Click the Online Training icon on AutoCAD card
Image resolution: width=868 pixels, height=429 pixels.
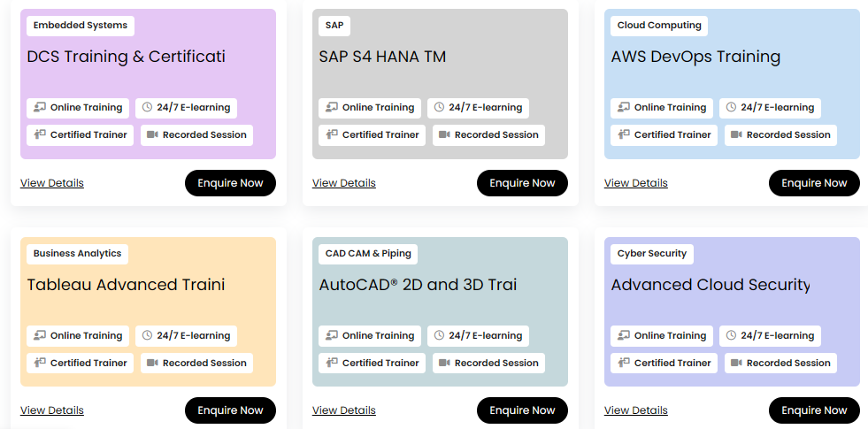pos(331,336)
